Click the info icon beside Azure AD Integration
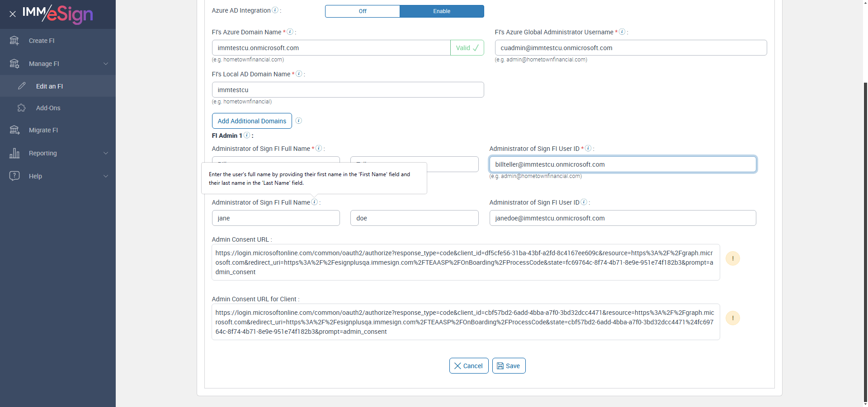The image size is (868, 407). pyautogui.click(x=275, y=10)
